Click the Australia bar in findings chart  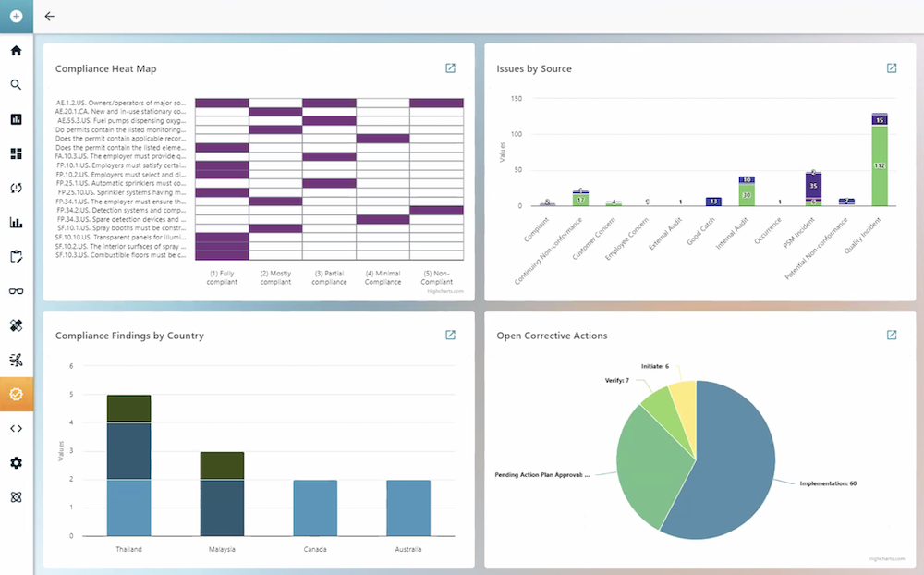(x=408, y=508)
